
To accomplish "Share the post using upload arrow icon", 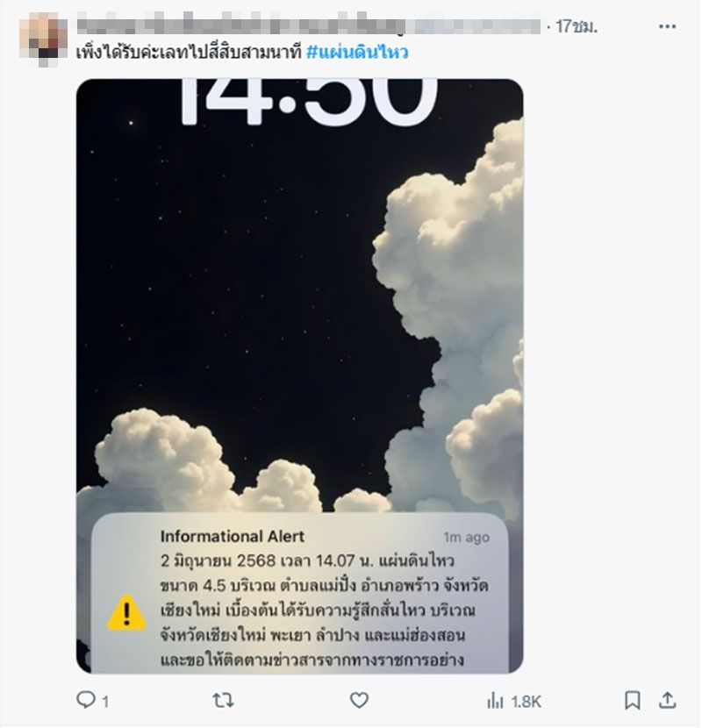I will pyautogui.click(x=668, y=700).
